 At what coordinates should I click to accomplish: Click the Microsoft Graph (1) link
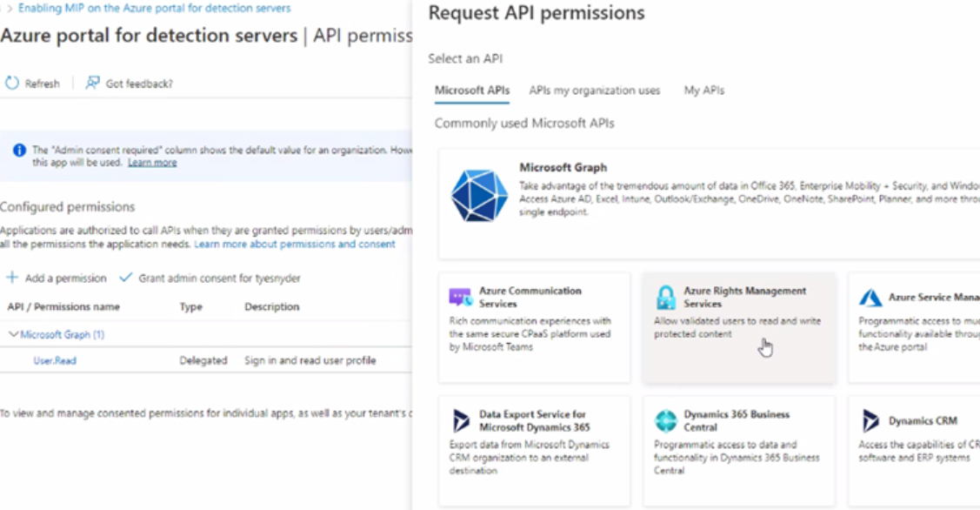coord(62,334)
